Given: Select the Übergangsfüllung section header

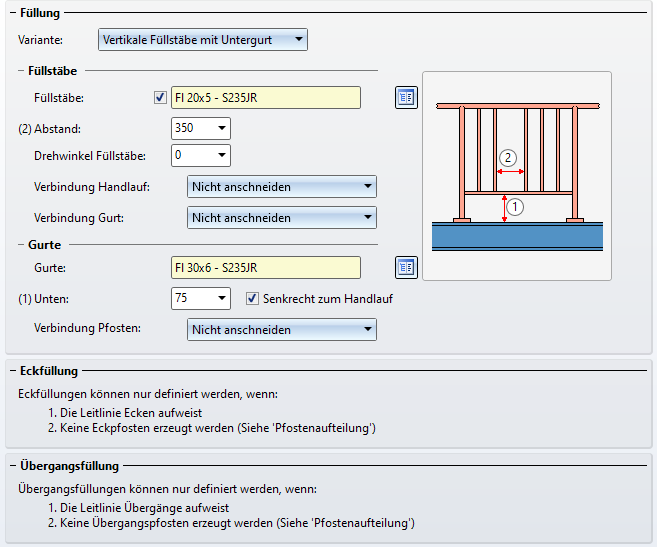Looking at the screenshot, I should [x=69, y=466].
